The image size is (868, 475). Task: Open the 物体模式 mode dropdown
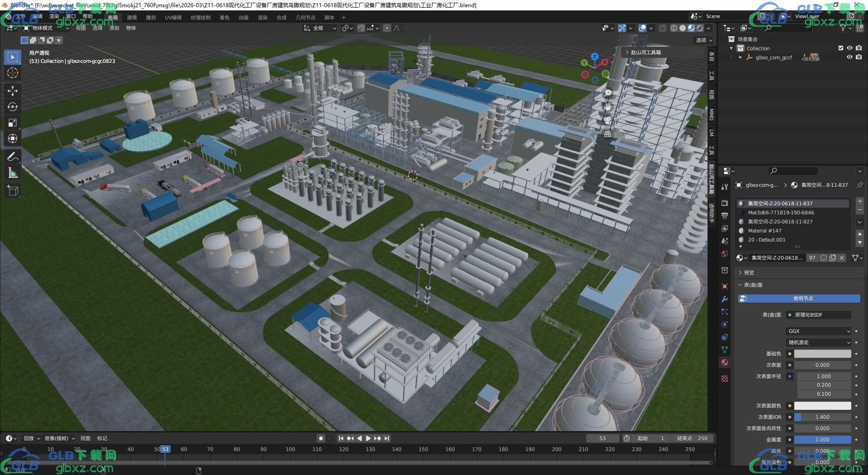click(46, 28)
